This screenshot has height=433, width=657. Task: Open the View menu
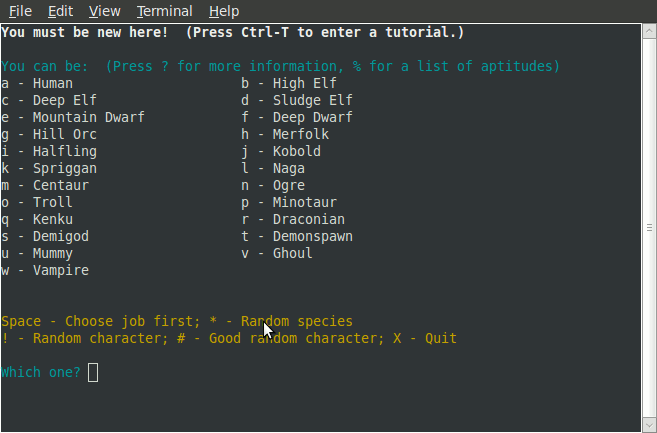point(104,11)
